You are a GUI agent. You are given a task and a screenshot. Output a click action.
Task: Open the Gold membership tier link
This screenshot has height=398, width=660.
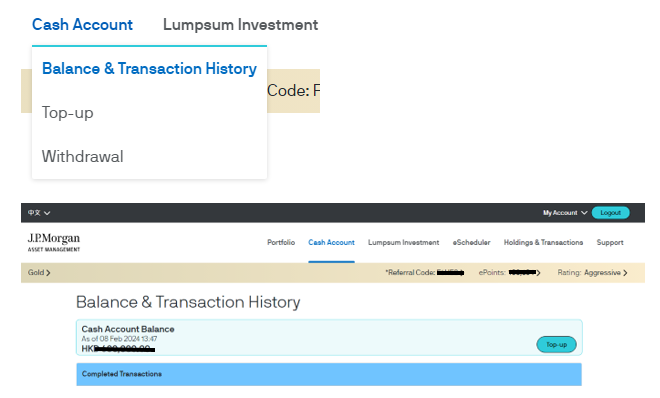39,273
